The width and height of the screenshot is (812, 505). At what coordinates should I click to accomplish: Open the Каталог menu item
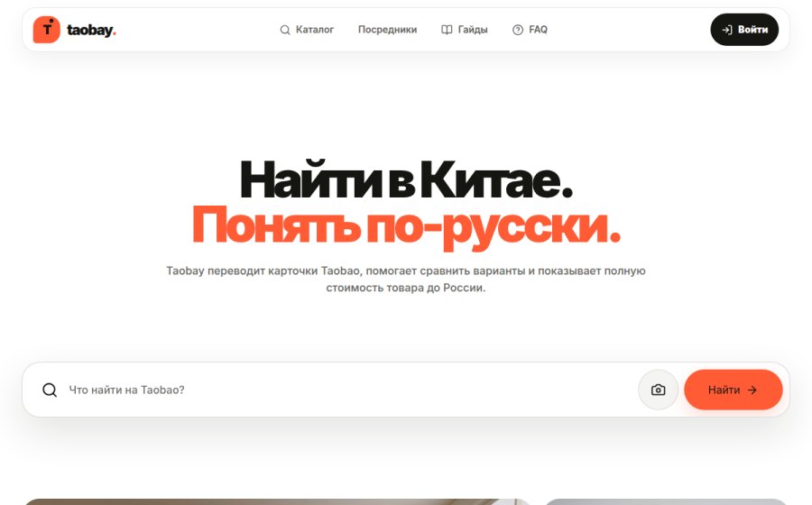[307, 30]
